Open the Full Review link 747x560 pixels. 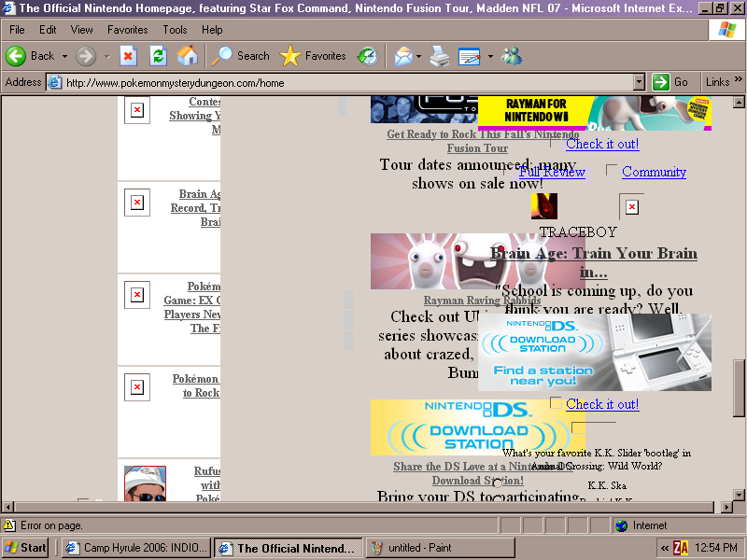(x=552, y=172)
